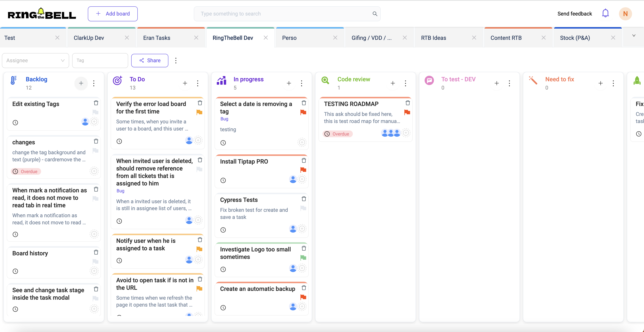The width and height of the screenshot is (644, 332).
Task: Click the three-dot menu on In Progress column
Action: tap(302, 83)
